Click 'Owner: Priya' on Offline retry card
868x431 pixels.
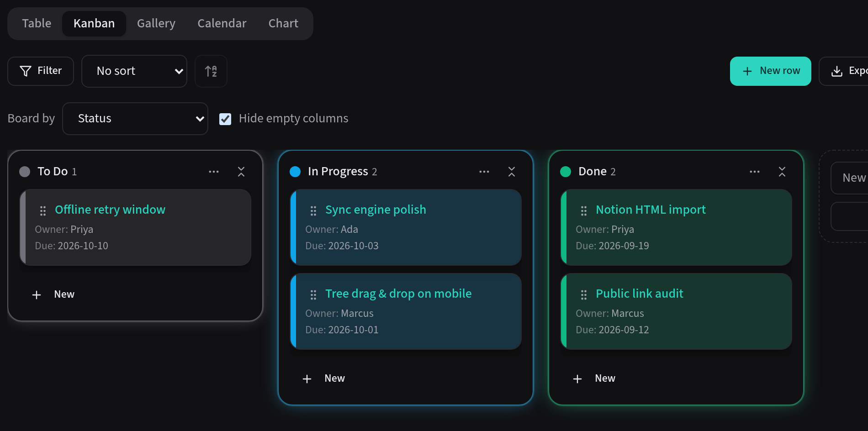point(64,229)
